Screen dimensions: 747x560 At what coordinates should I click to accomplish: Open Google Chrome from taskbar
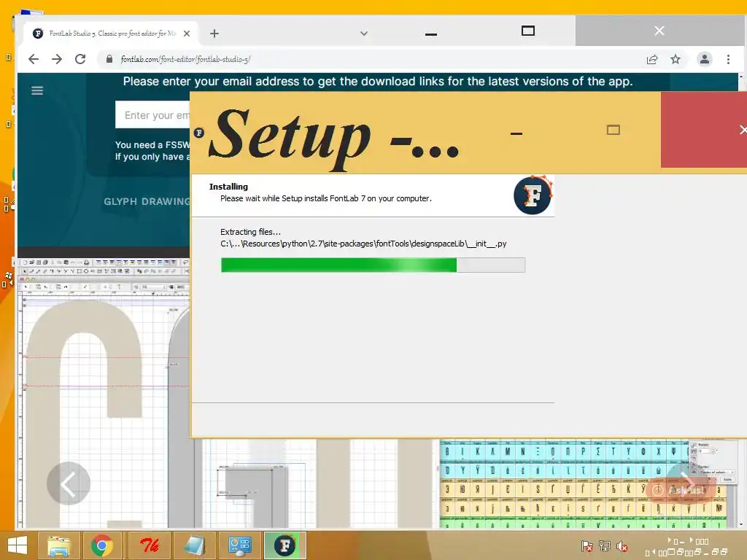[x=102, y=545]
